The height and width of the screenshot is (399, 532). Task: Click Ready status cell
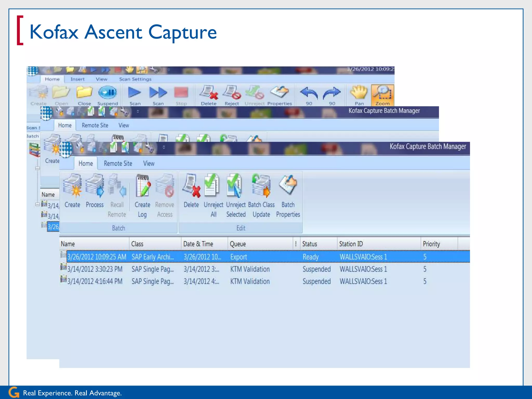click(310, 257)
